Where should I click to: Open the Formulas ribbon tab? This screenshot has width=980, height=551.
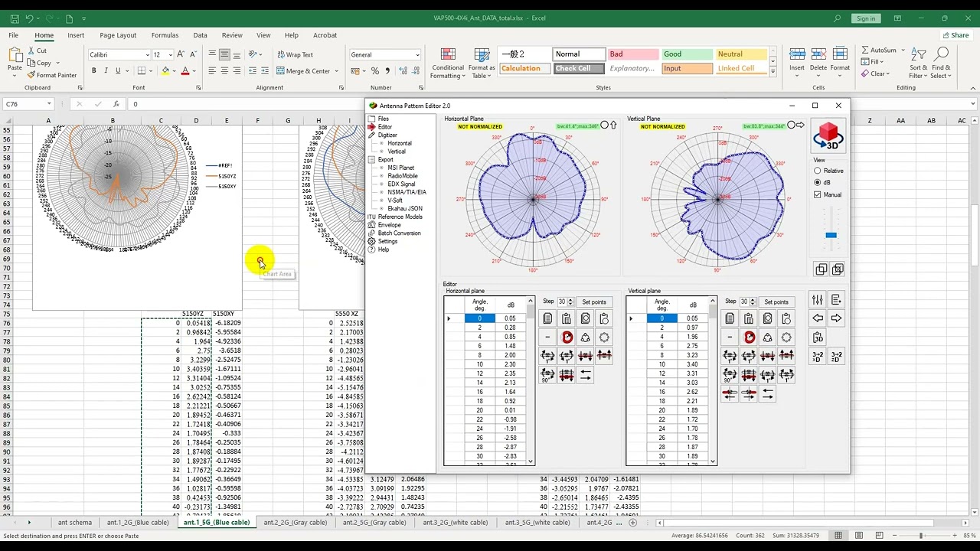pos(165,35)
